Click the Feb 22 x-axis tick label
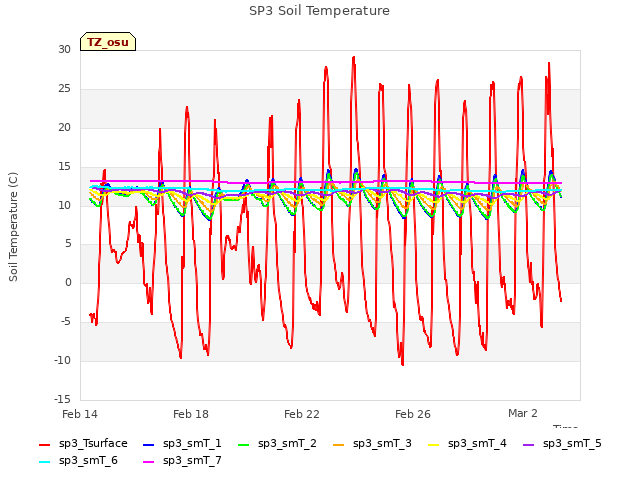 click(302, 414)
